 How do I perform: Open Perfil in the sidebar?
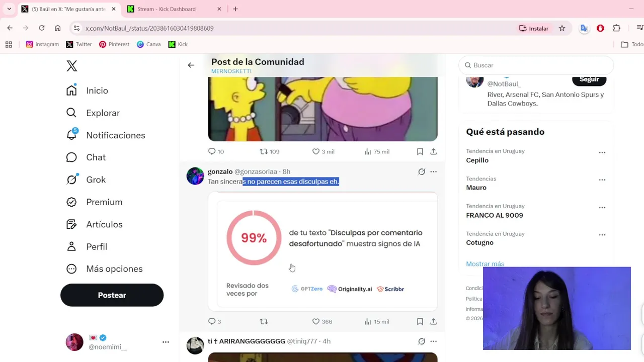87,246
